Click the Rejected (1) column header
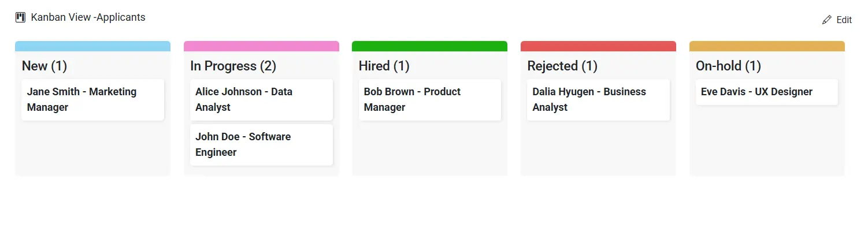868x232 pixels. click(x=562, y=66)
